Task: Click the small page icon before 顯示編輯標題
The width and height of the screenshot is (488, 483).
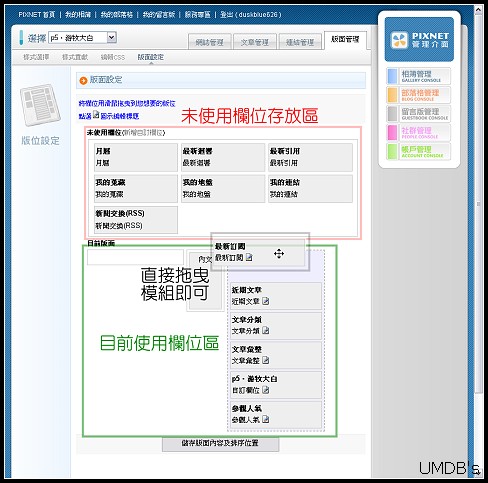Action: 96,115
